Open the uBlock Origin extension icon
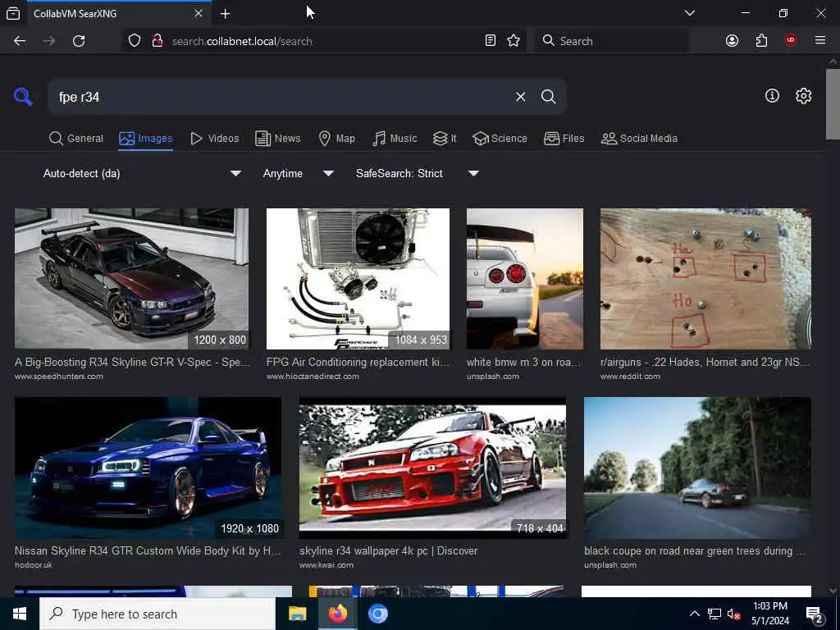The image size is (840, 630). (x=791, y=41)
